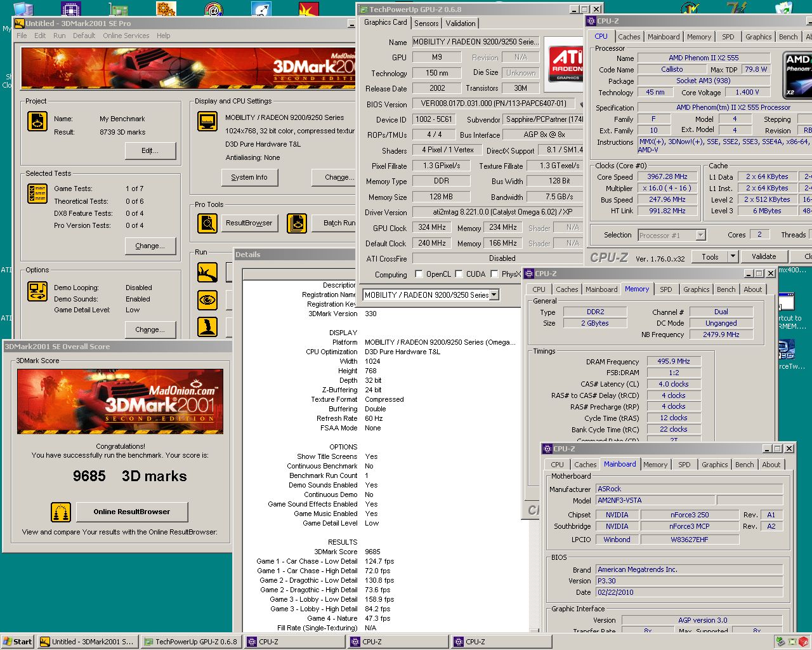The image size is (812, 650).
Task: Open the About tab in CPU-Z Mainboard window
Action: pos(771,465)
